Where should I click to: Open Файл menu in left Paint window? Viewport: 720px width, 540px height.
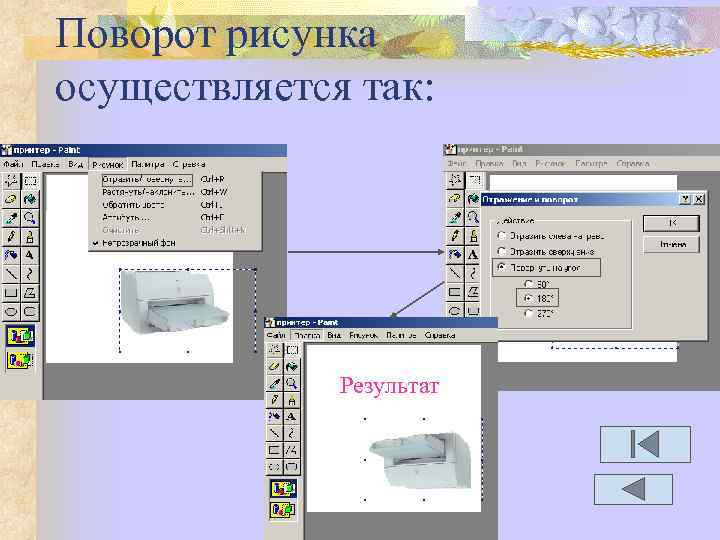pos(13,164)
